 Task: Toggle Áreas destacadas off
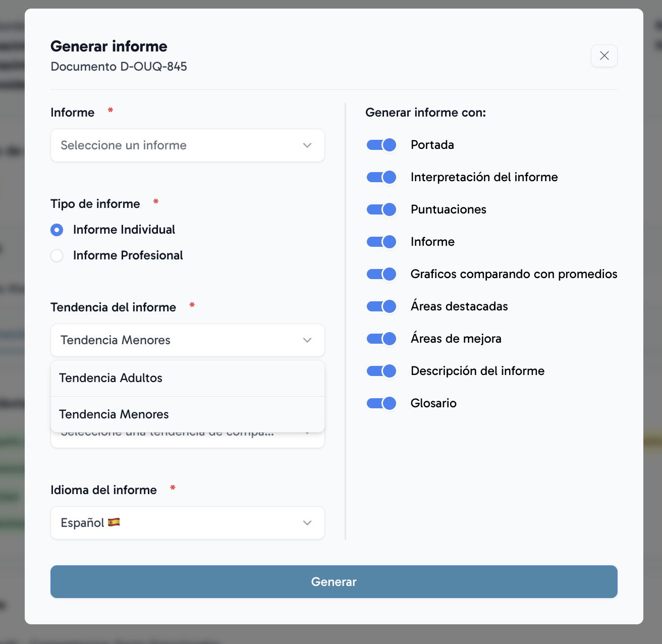point(381,307)
